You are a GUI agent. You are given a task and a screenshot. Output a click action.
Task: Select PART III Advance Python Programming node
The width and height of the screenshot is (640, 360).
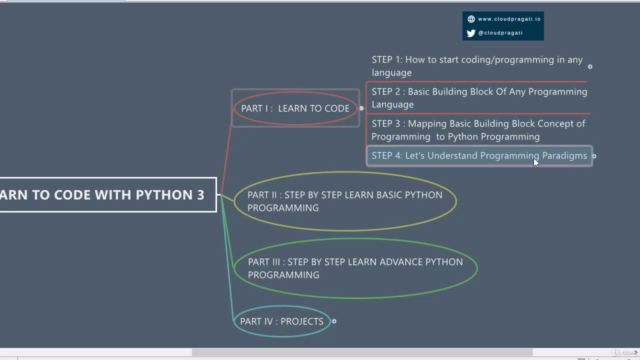click(356, 268)
